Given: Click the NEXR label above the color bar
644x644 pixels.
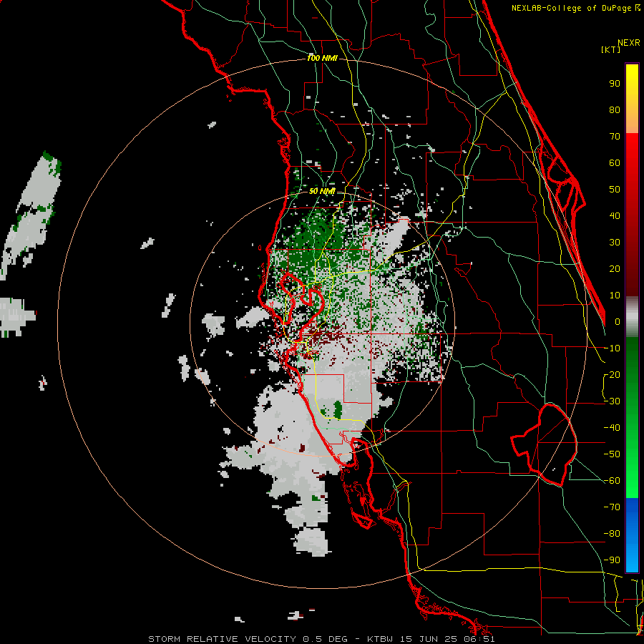Looking at the screenshot, I should [x=629, y=42].
